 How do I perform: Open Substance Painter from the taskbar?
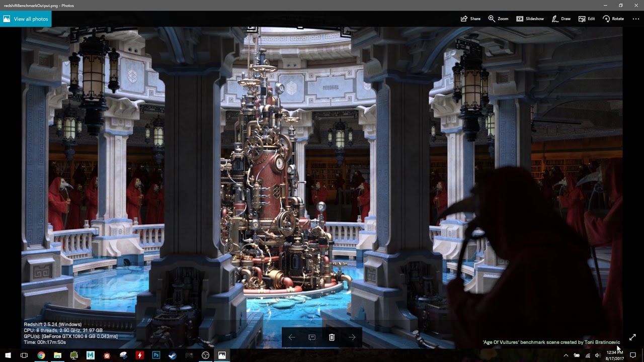(107, 355)
